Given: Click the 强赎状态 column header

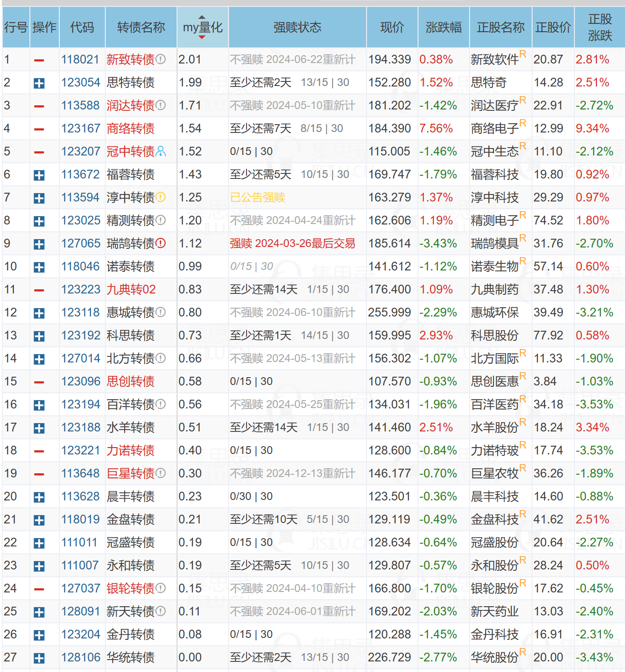Looking at the screenshot, I should (298, 27).
